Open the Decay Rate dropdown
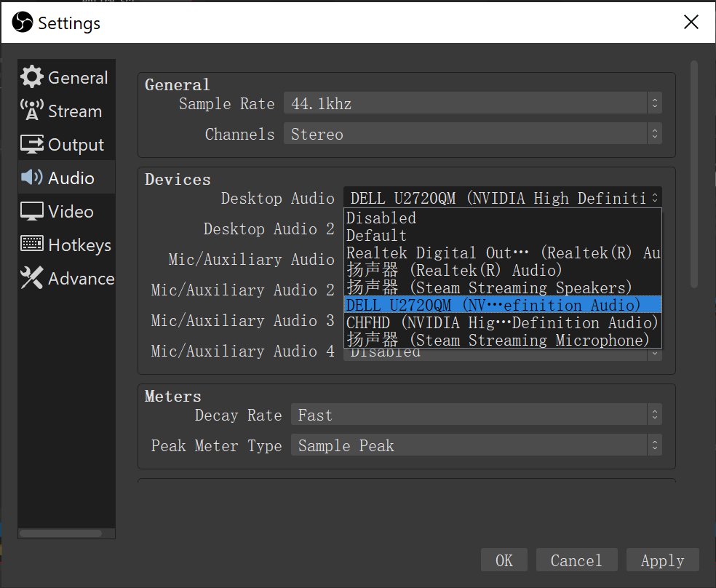716x588 pixels. (x=477, y=415)
